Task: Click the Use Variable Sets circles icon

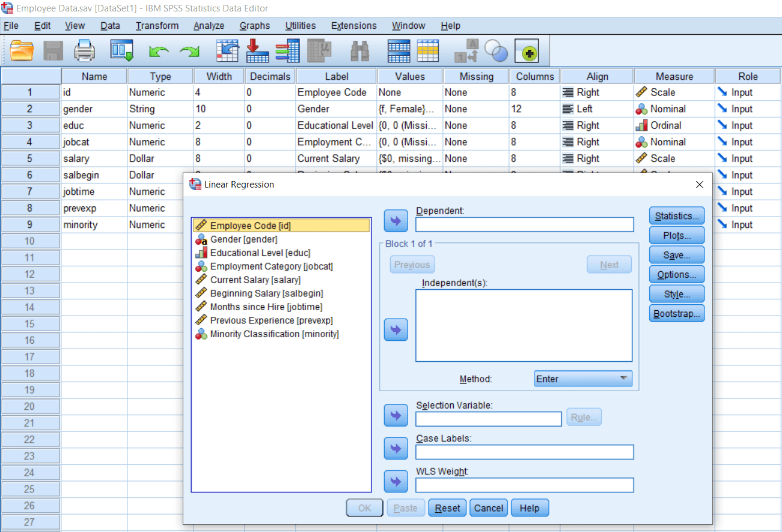Action: [x=496, y=52]
